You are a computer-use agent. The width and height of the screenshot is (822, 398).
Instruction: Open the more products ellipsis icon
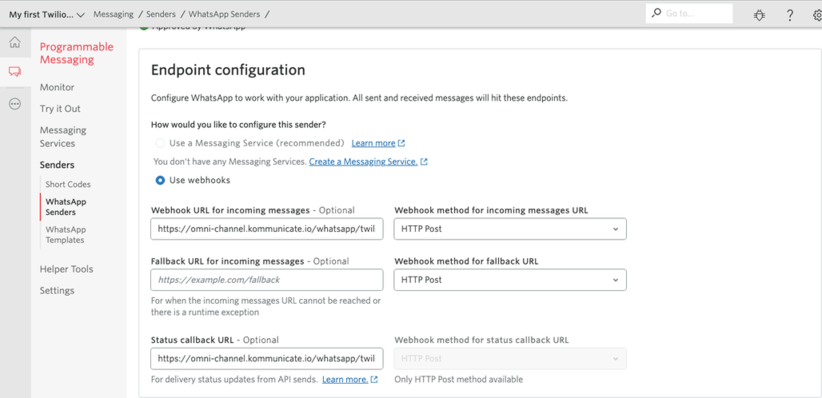pyautogui.click(x=15, y=104)
